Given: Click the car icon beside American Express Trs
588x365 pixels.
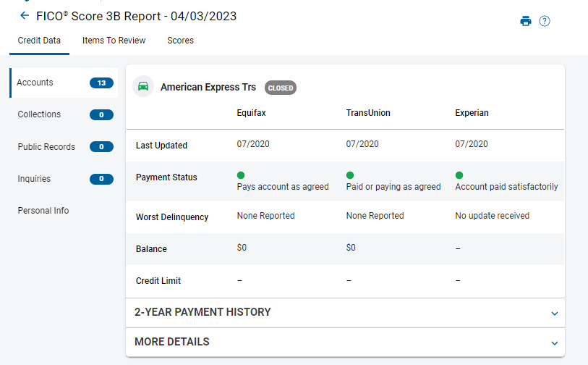Looking at the screenshot, I should click(143, 86).
